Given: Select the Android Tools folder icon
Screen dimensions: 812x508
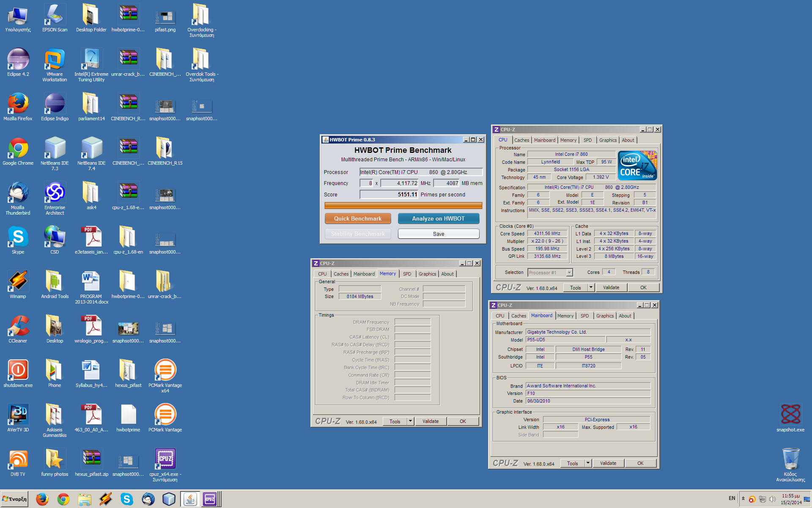Looking at the screenshot, I should click(x=55, y=285).
